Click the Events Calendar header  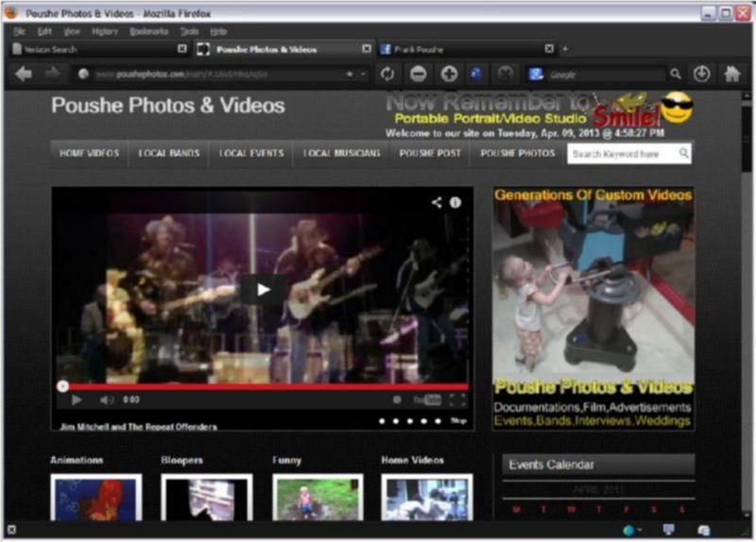coord(598,465)
